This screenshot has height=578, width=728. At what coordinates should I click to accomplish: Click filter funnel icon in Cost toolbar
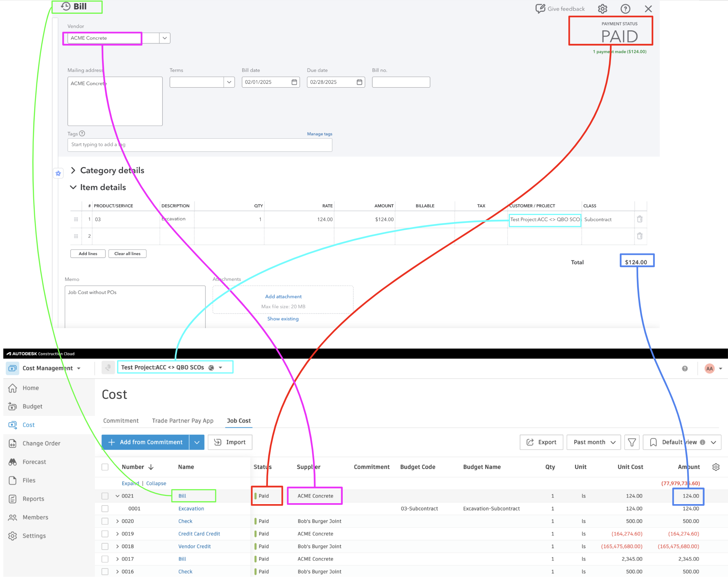click(x=632, y=442)
